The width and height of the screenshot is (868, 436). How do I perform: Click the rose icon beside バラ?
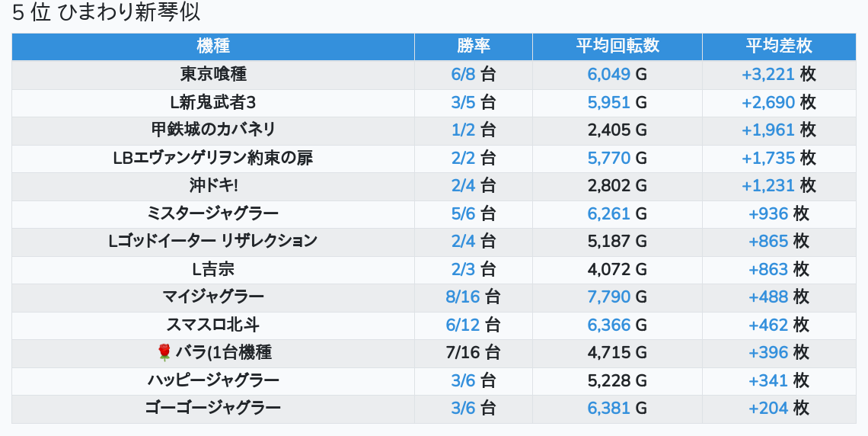(164, 352)
